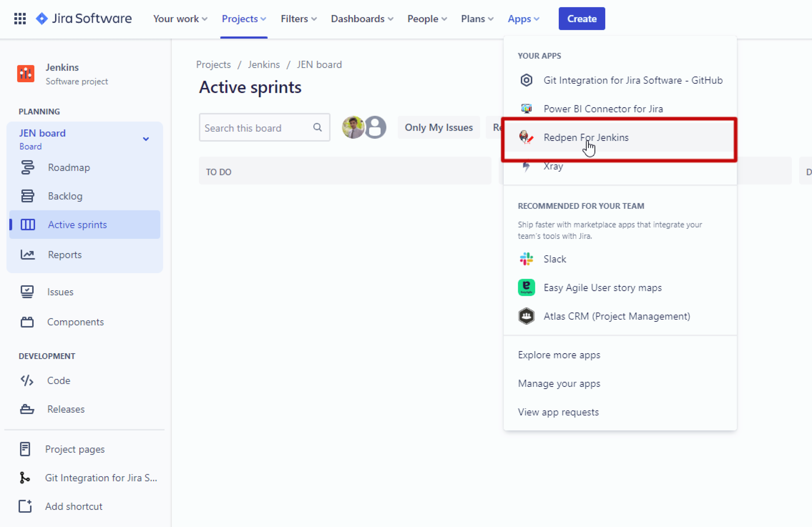Open Redpen For Jenkins from Apps menu
Viewport: 812px width, 527px height.
(x=620, y=137)
